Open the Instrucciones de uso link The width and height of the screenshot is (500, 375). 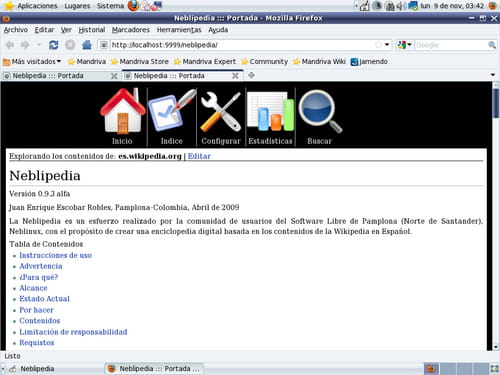pos(56,255)
